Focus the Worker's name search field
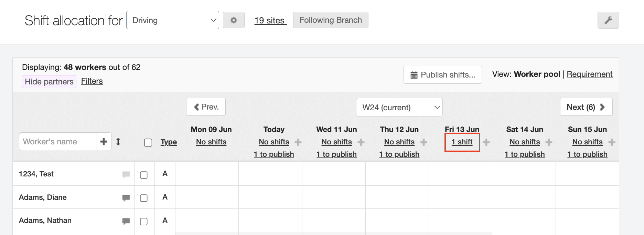The width and height of the screenshot is (644, 235). [58, 142]
